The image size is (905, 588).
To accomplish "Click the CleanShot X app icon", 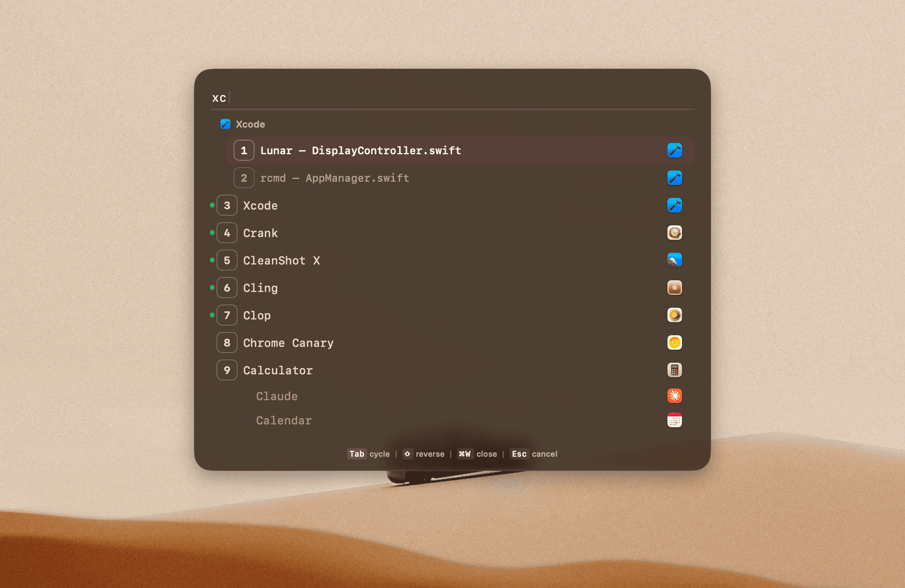I will (675, 260).
